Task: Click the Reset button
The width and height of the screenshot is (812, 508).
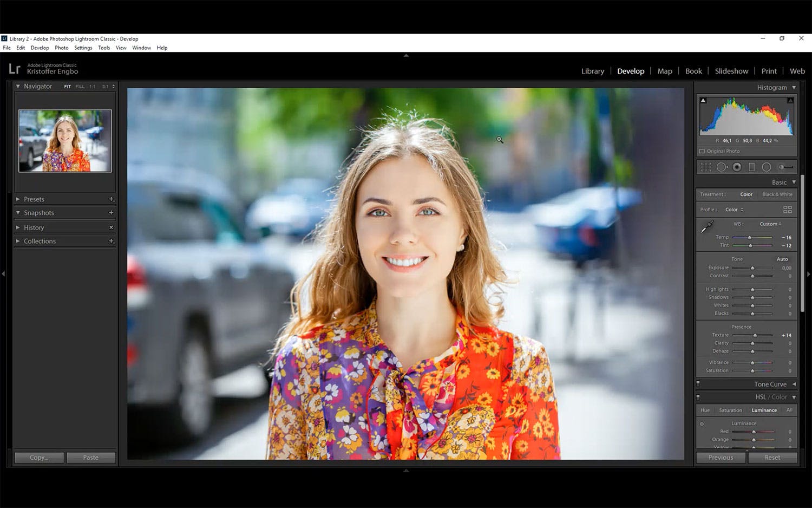Action: 772,458
